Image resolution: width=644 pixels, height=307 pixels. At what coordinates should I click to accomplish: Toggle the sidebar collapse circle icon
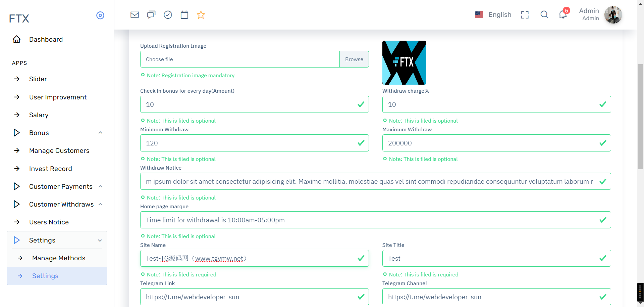[100, 15]
